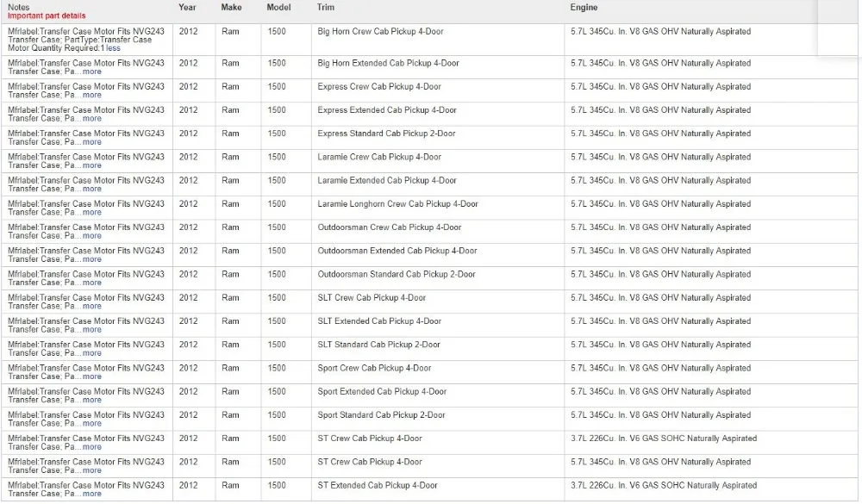Viewport: 862px width, 504px height.
Task: Click the 'Model' column header
Action: coord(278,7)
